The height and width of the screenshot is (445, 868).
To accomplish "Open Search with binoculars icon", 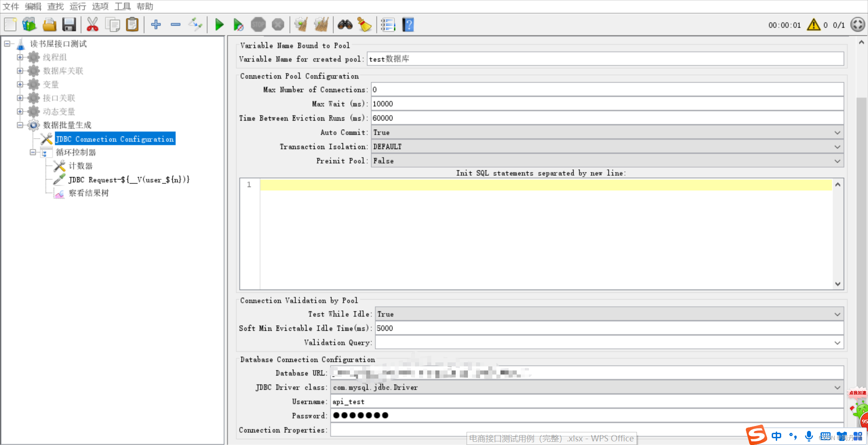I will tap(345, 24).
